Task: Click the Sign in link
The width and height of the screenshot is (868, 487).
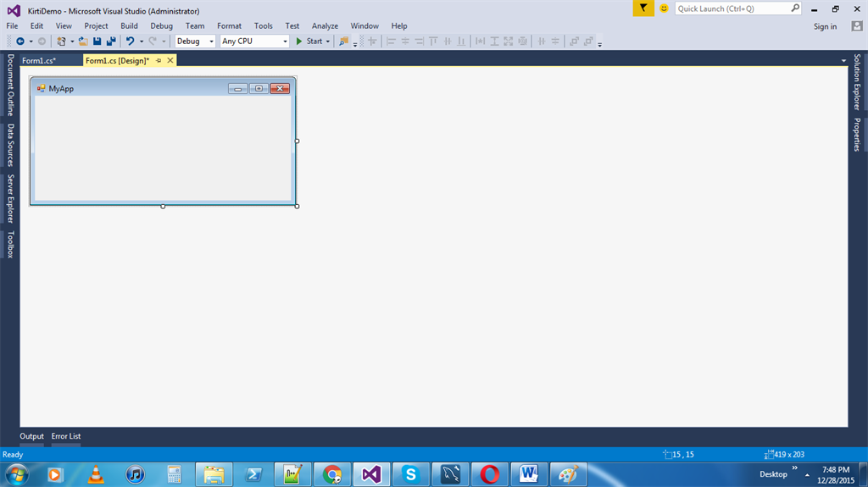Action: click(825, 26)
